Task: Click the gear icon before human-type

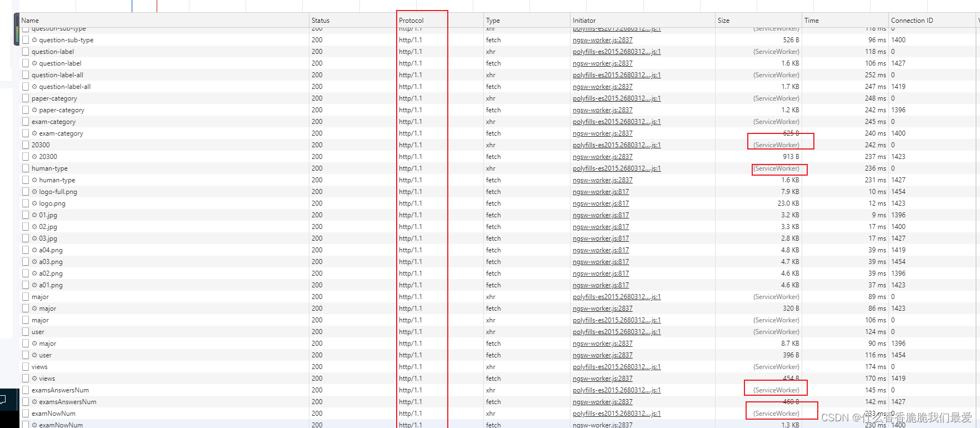Action: (x=34, y=180)
